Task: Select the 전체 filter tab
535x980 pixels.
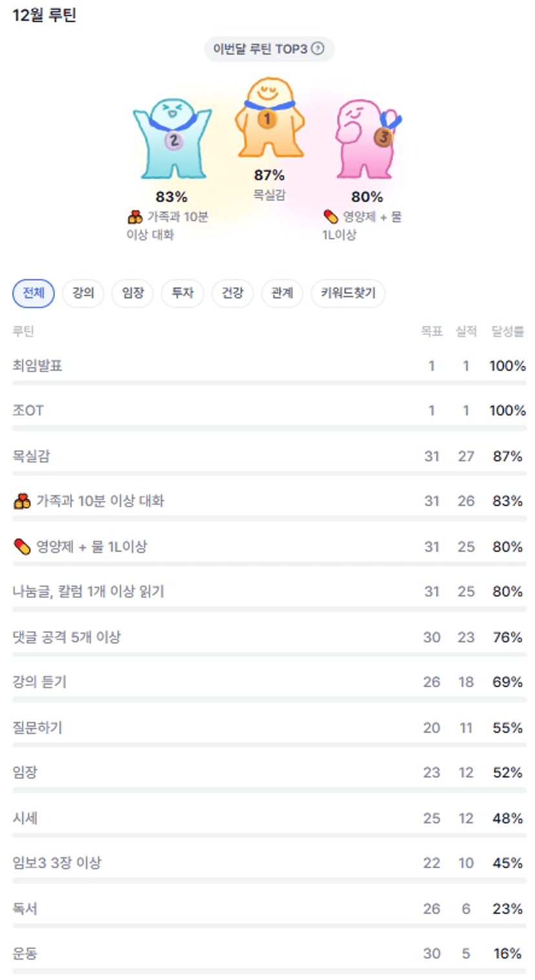Action: point(34,293)
